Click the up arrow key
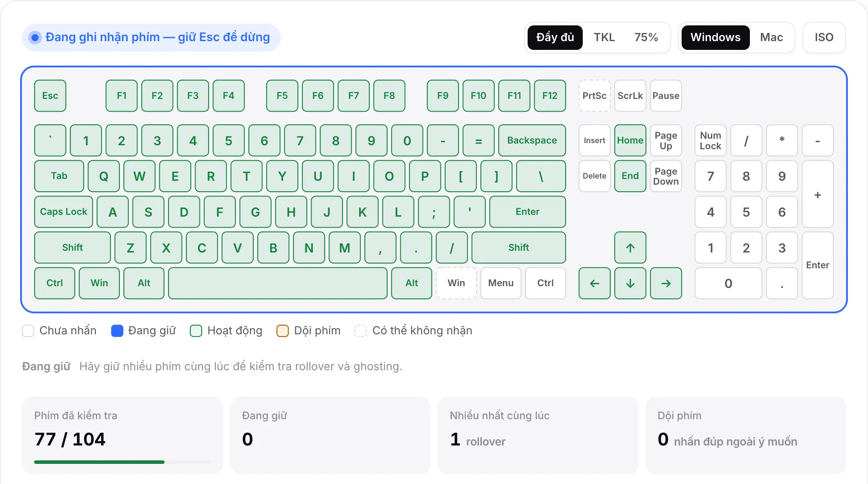Image resolution: width=868 pixels, height=484 pixels. pos(630,248)
